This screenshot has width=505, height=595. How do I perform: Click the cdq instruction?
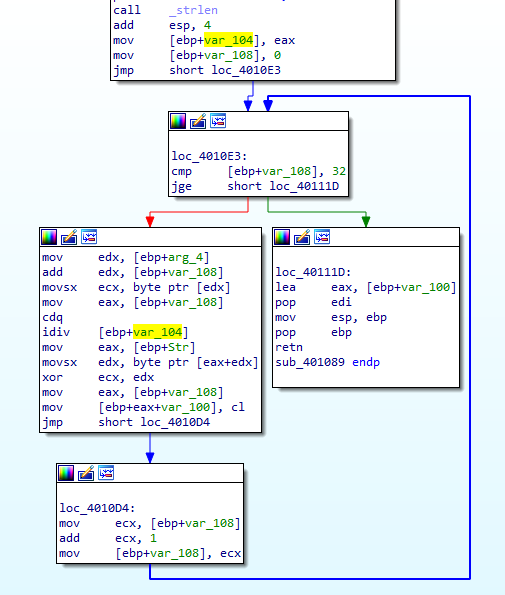tap(52, 318)
